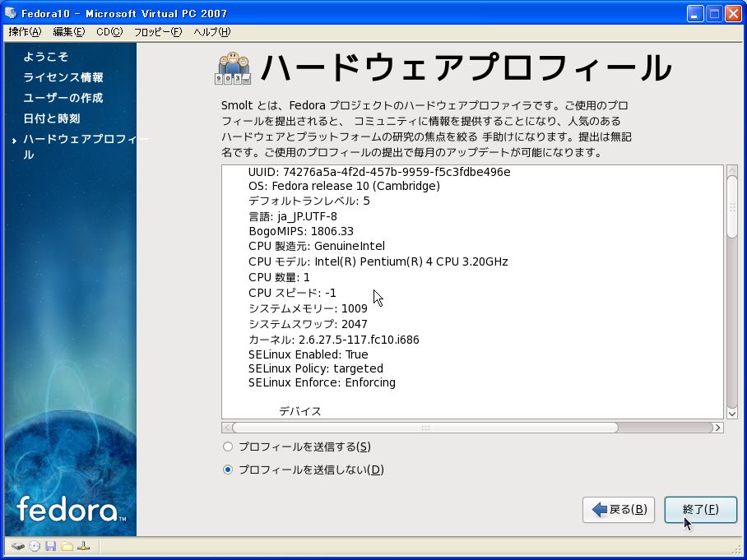Click the shared folder status icon
The height and width of the screenshot is (560, 747).
pyautogui.click(x=67, y=546)
